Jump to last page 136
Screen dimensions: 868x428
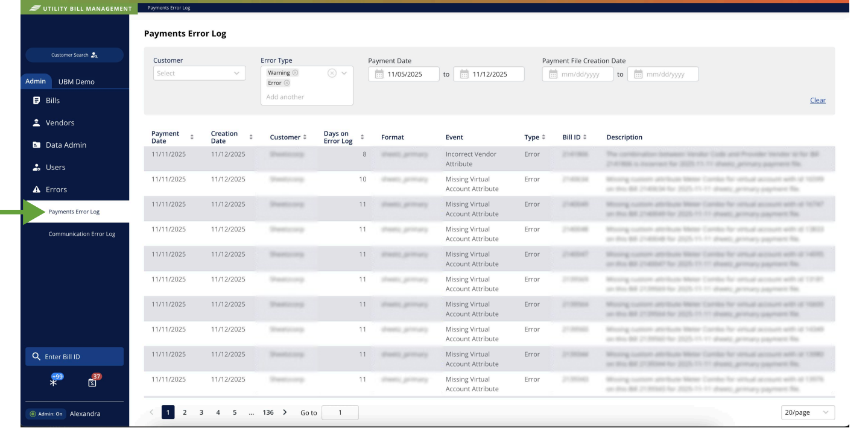point(268,412)
